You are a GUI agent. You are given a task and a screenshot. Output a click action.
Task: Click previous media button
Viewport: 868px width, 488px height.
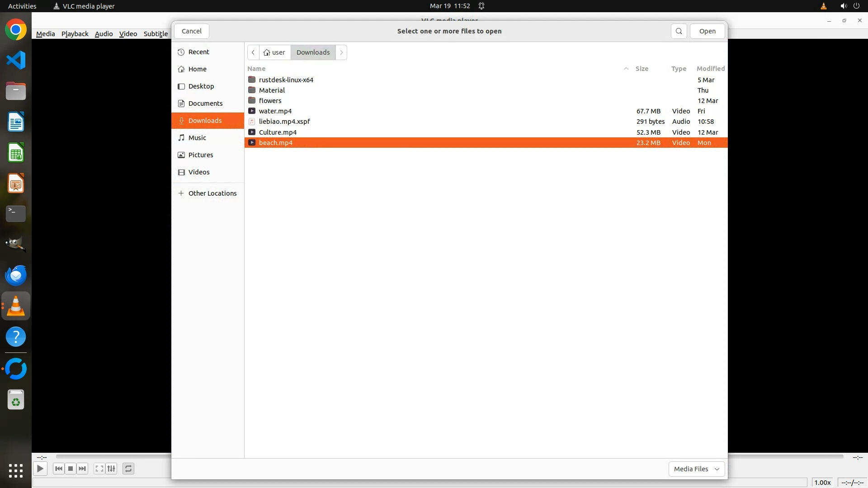tap(58, 469)
